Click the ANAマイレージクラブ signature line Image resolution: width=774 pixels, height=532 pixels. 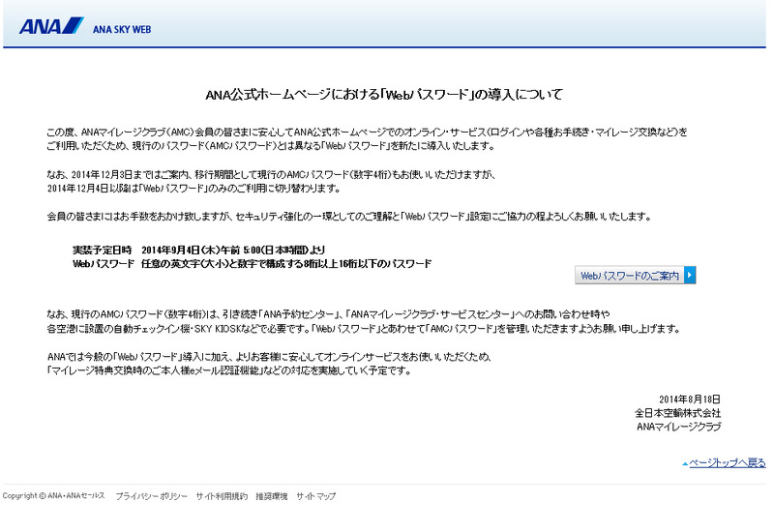(x=678, y=426)
